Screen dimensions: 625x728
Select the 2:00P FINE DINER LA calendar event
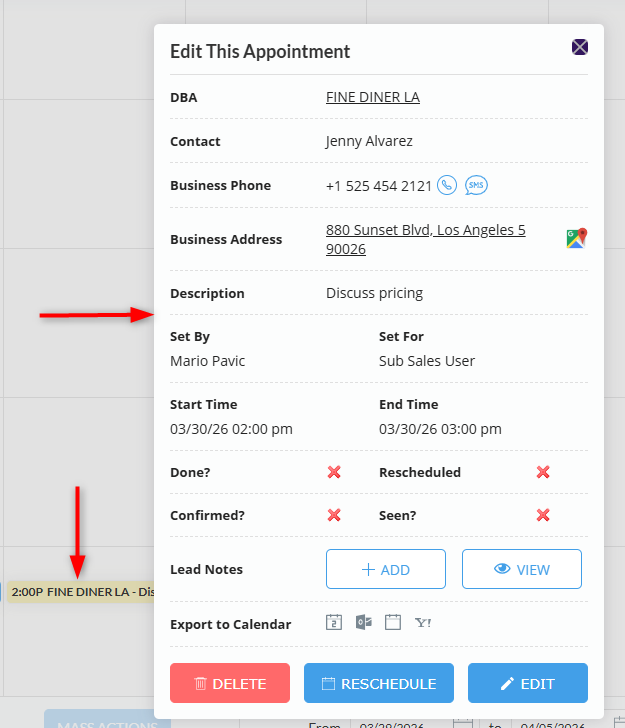pyautogui.click(x=80, y=591)
